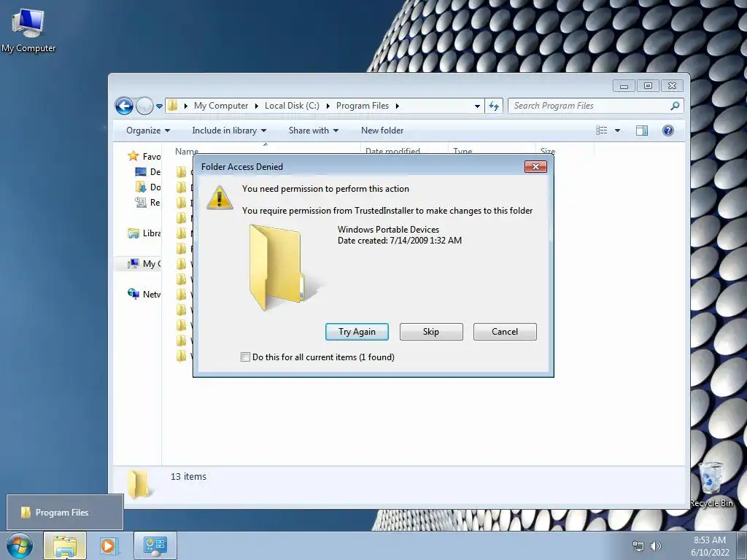Toggle the preview pane icon

point(642,131)
